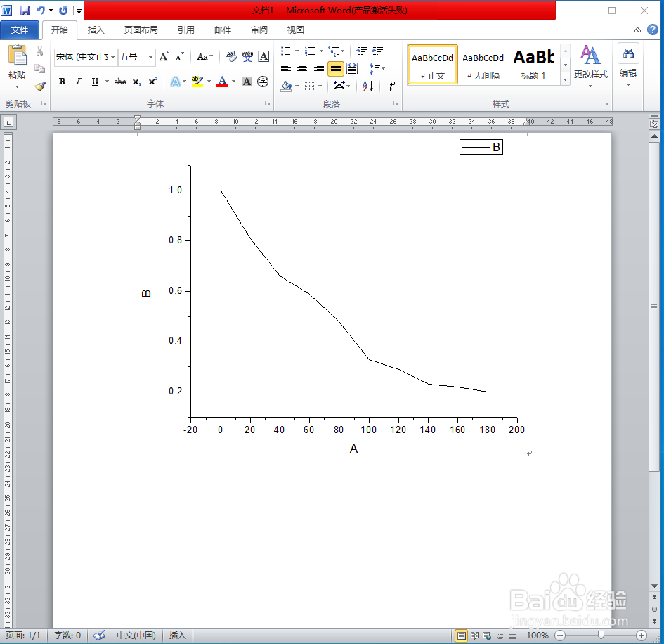Increase paragraph indent

(x=378, y=51)
